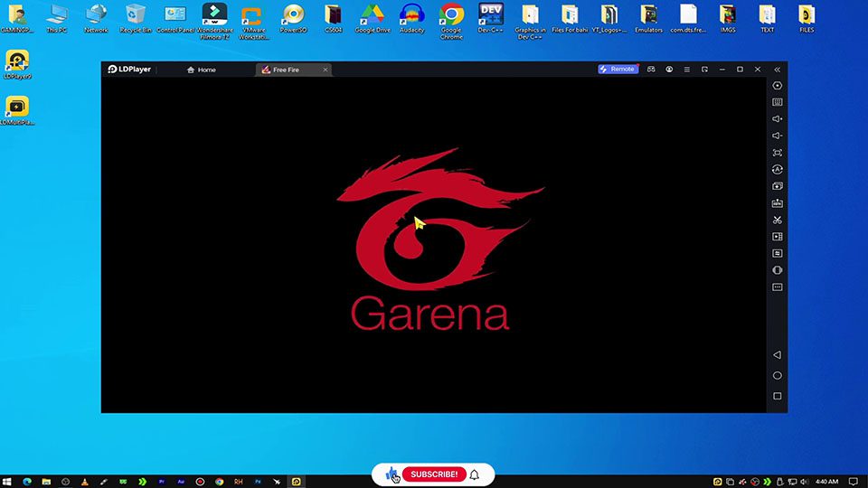Viewport: 868px width, 488px height.
Task: Click the Android home circle button
Action: (778, 376)
